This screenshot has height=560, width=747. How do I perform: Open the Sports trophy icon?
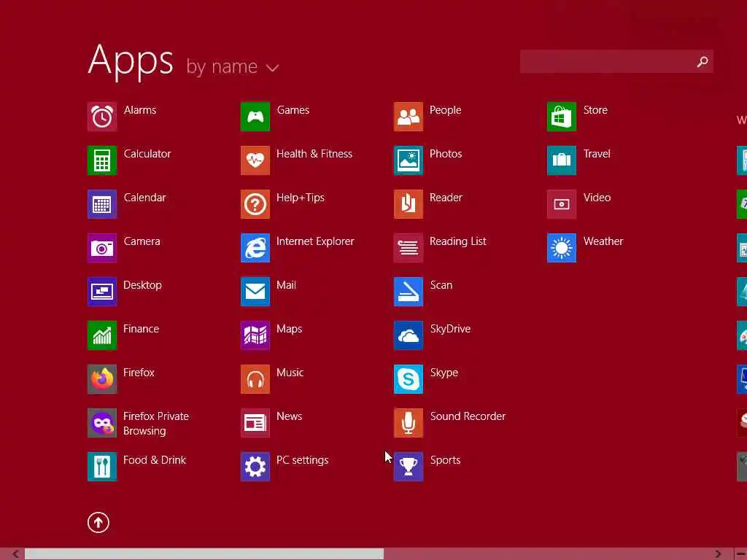[409, 467]
